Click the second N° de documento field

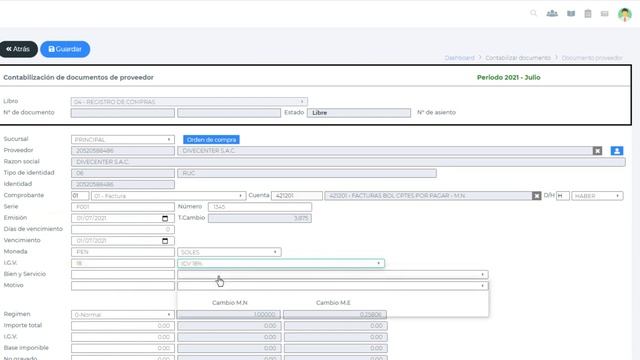tap(229, 113)
